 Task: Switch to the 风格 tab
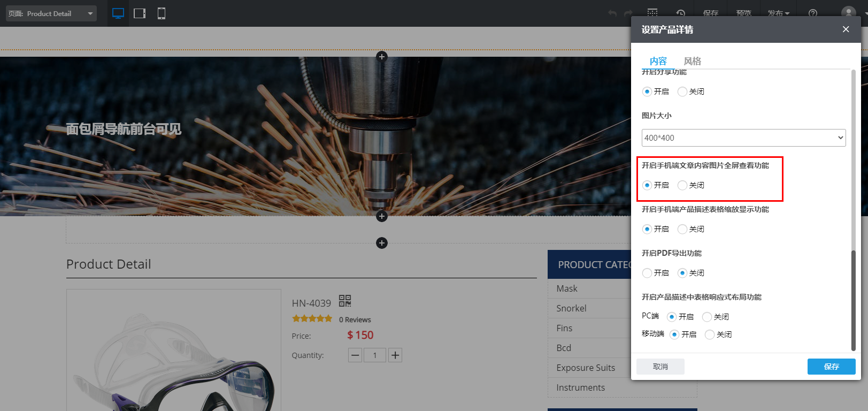(x=692, y=61)
